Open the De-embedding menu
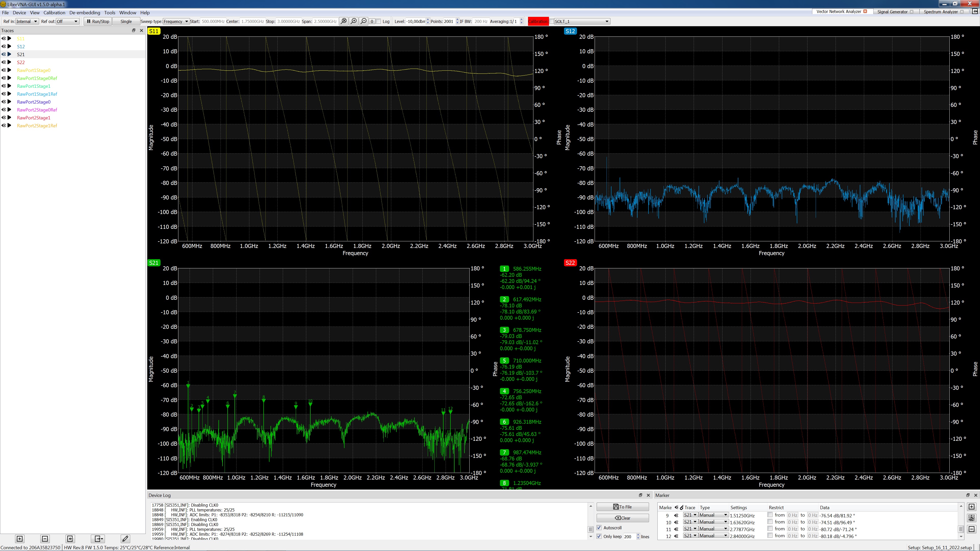 point(84,12)
